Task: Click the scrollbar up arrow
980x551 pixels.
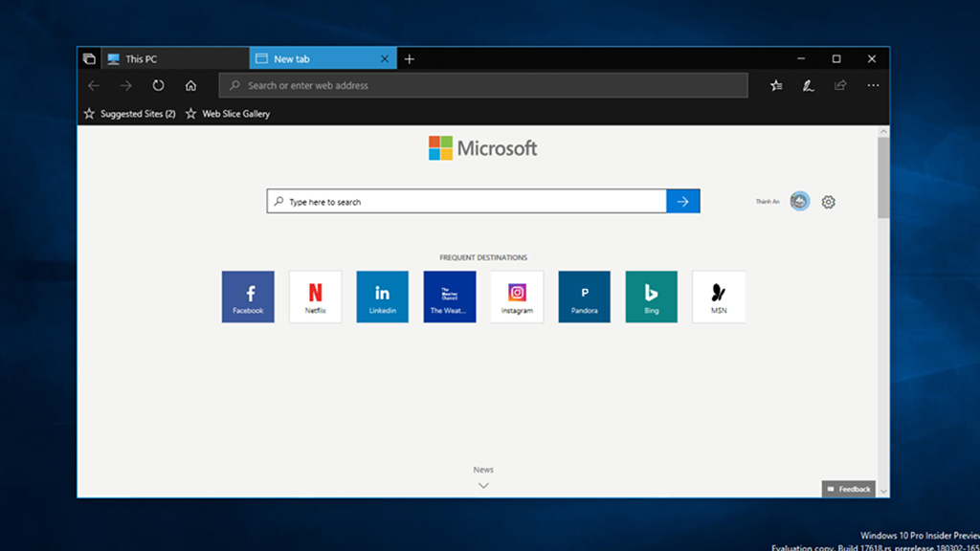Action: pyautogui.click(x=883, y=132)
